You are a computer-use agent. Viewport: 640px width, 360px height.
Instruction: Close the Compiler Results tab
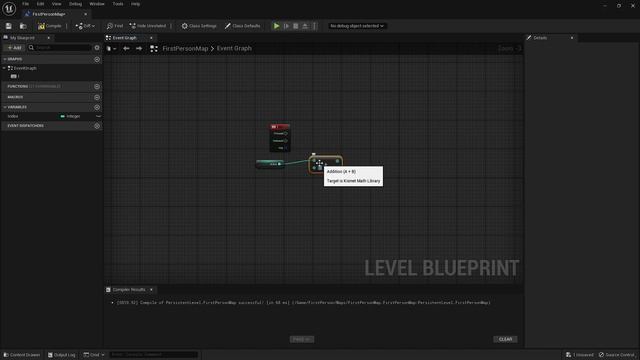click(x=151, y=290)
